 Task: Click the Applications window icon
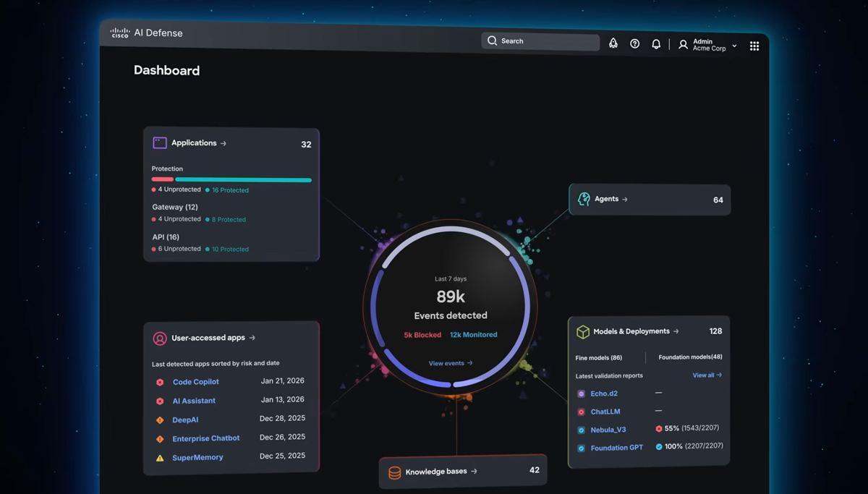pyautogui.click(x=160, y=143)
